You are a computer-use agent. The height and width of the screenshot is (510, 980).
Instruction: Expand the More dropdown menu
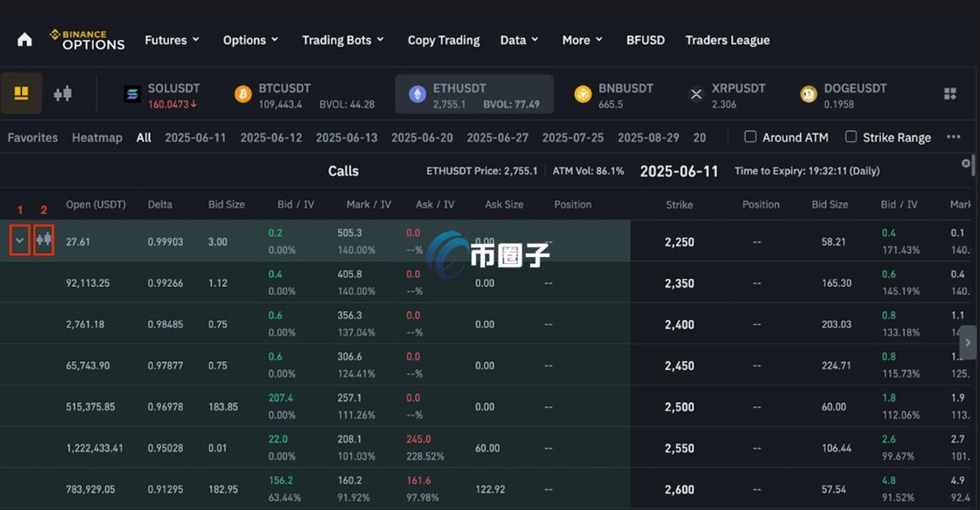pos(582,40)
